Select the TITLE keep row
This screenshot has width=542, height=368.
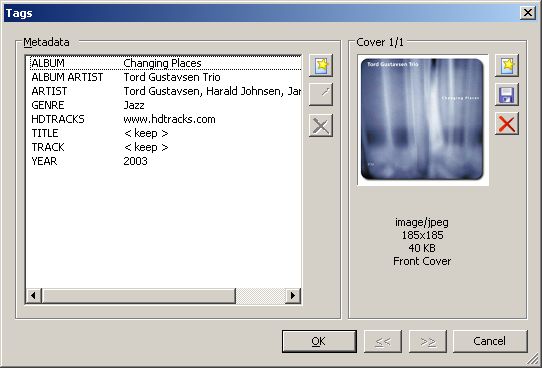tap(165, 133)
